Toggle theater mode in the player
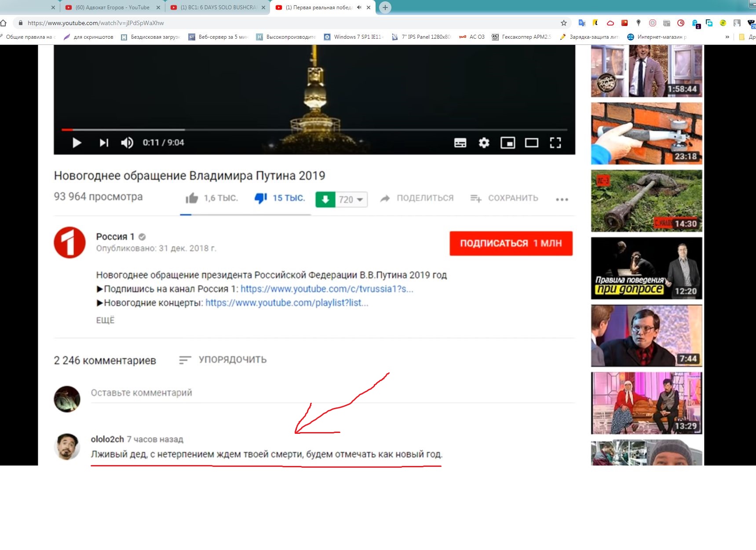The width and height of the screenshot is (756, 550). point(531,143)
